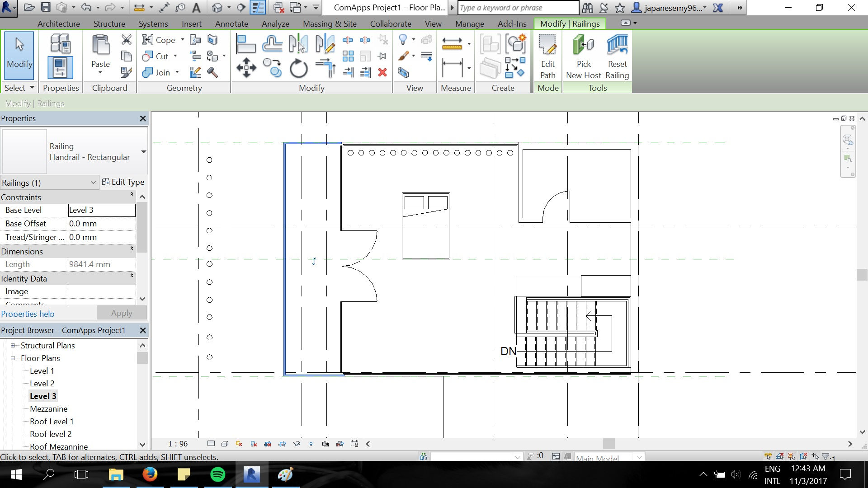Click Match Type Properties icon
868x488 pixels.
[x=127, y=72]
